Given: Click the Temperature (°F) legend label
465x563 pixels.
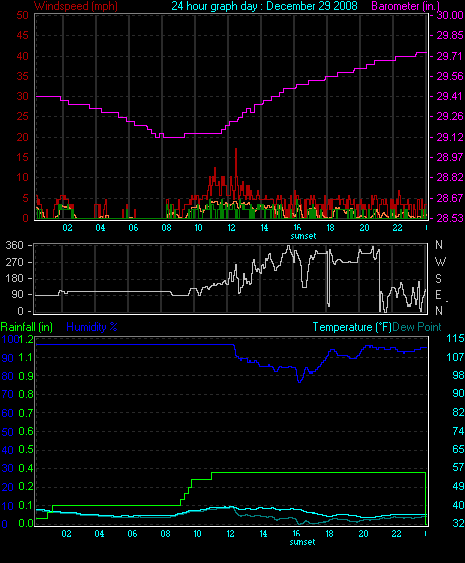Looking at the screenshot, I should pyautogui.click(x=352, y=327).
